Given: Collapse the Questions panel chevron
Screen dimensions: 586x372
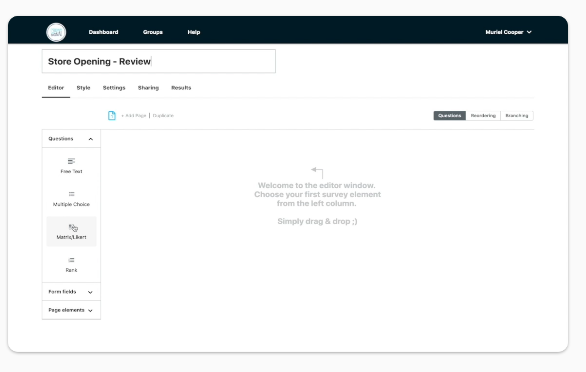Looking at the screenshot, I should pos(90,139).
